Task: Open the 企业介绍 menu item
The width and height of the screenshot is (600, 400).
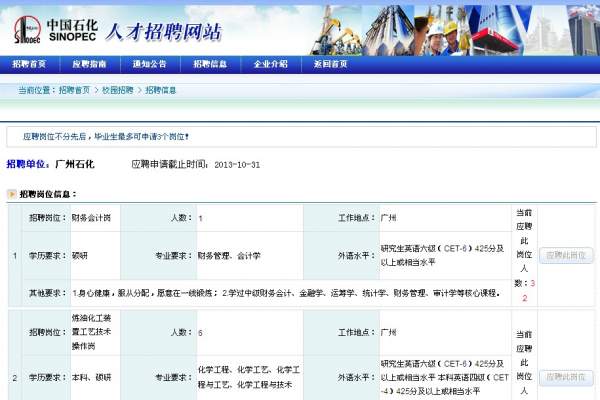Action: point(271,64)
